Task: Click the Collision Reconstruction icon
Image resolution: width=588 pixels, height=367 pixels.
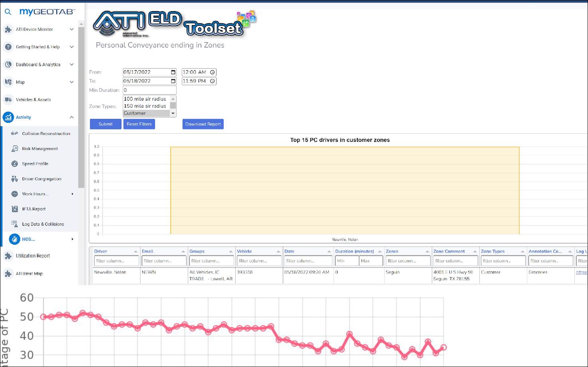Action: point(14,133)
